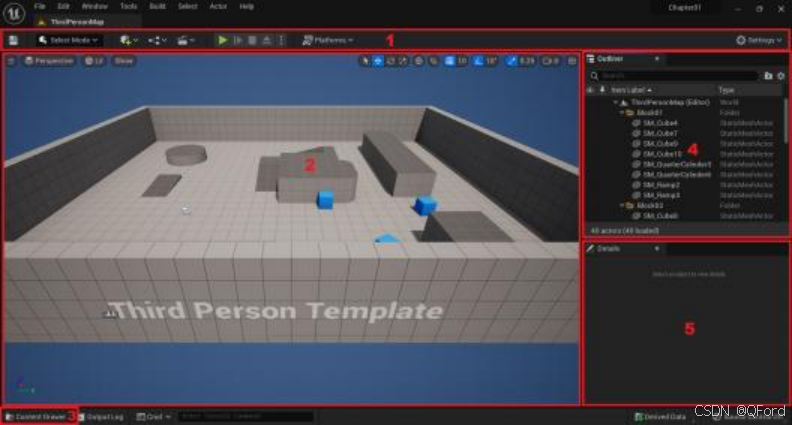Viewport: 792px width, 425px height.
Task: Open the Blueprints dropdown in toolbar
Action: [x=157, y=40]
